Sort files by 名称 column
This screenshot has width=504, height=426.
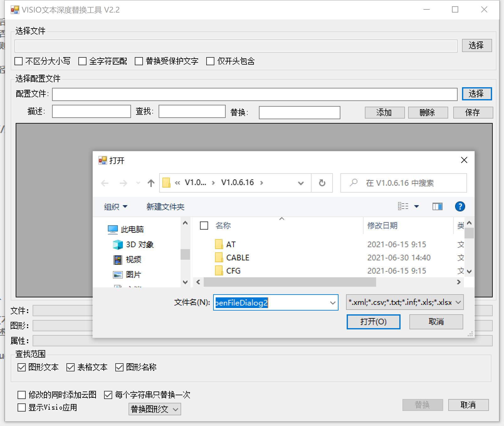tap(223, 226)
